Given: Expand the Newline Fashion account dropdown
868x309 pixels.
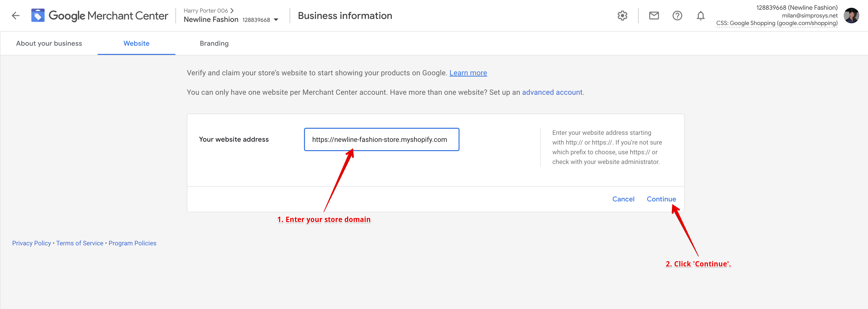Looking at the screenshot, I should coord(276,20).
